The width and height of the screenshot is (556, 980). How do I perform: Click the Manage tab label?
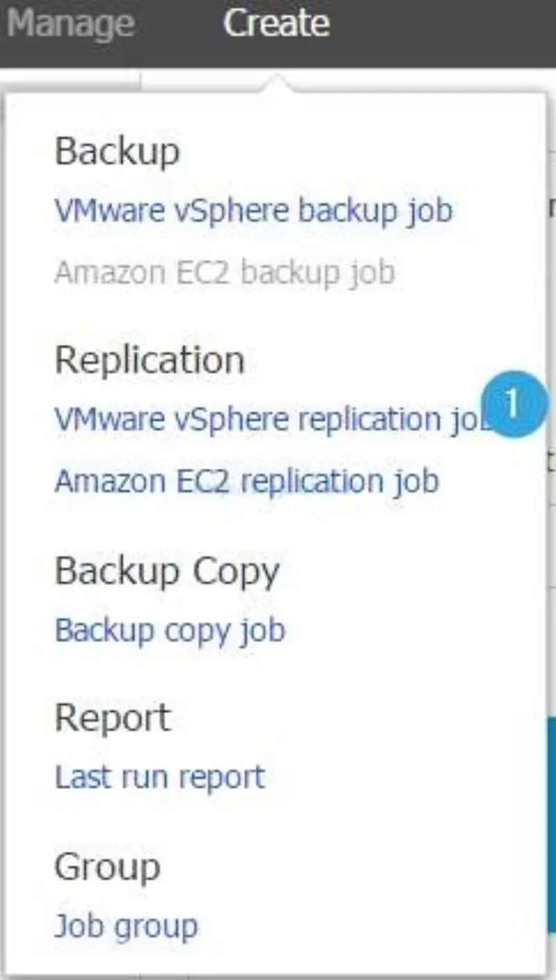[72, 22]
